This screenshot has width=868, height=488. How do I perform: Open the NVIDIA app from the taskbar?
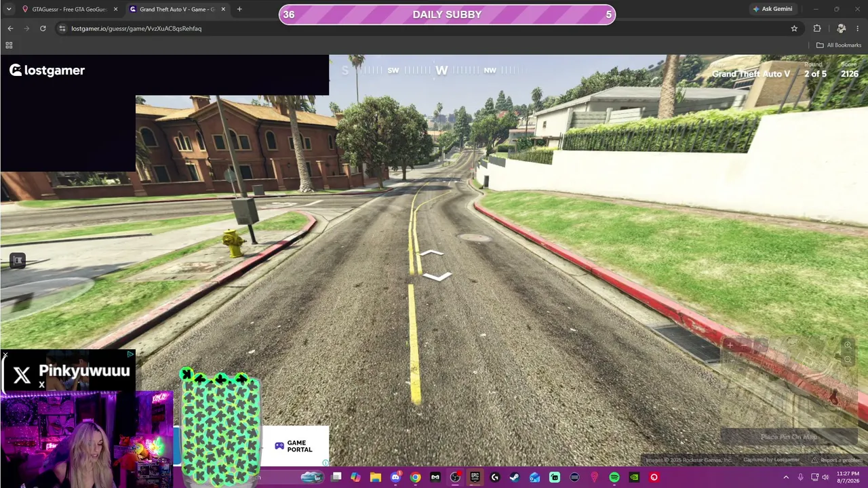pyautogui.click(x=634, y=477)
